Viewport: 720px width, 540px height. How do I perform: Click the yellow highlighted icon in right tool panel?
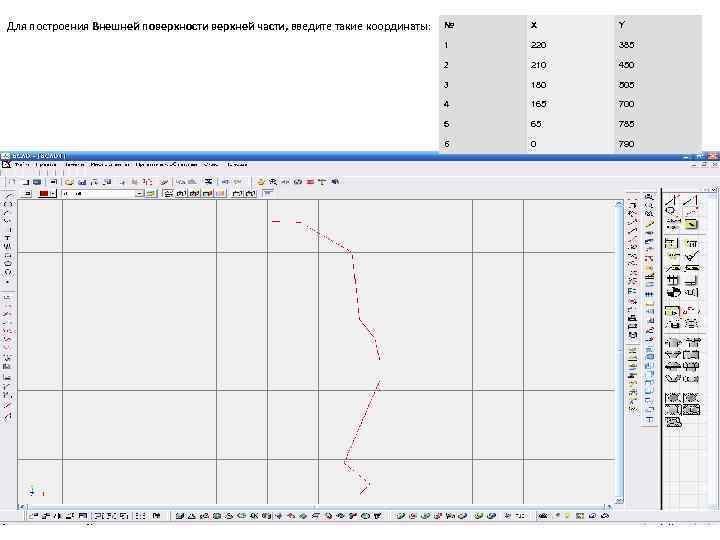coord(691,224)
